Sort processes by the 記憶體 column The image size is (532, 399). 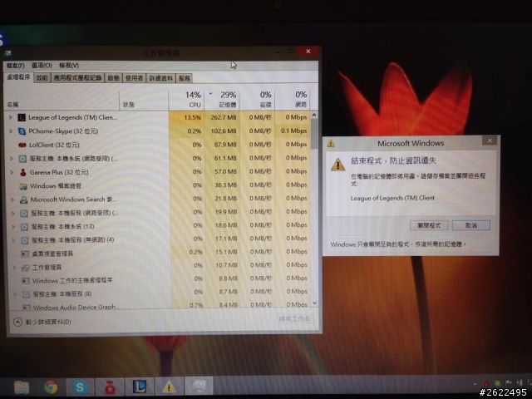222,100
